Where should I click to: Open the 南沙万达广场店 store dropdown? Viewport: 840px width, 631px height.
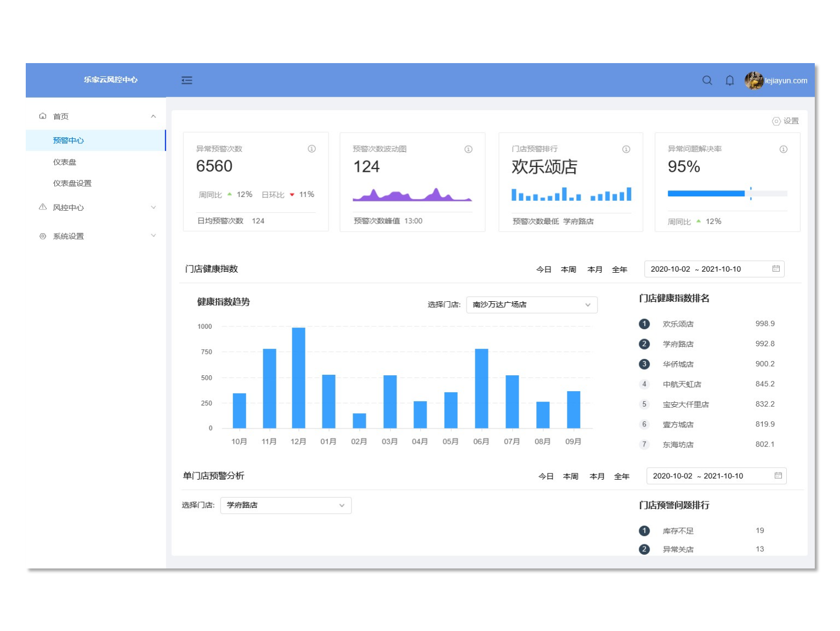click(531, 305)
